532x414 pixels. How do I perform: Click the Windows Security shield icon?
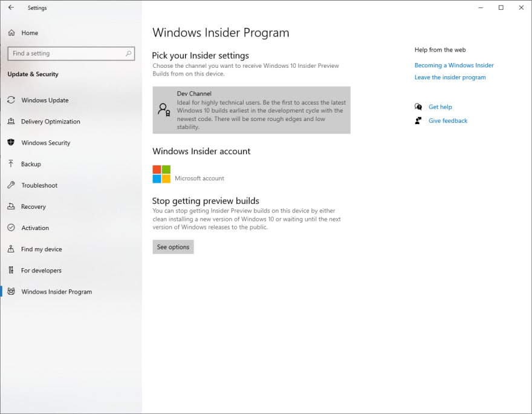(11, 142)
